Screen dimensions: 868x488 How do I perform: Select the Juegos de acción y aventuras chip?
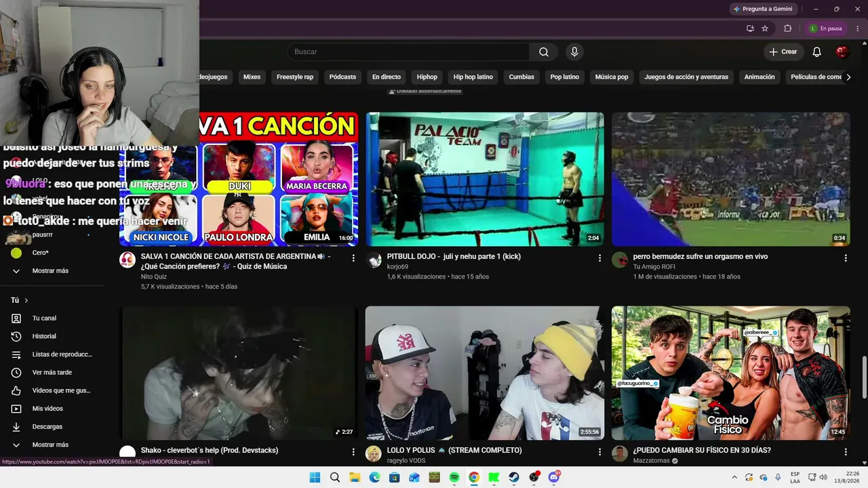point(686,77)
